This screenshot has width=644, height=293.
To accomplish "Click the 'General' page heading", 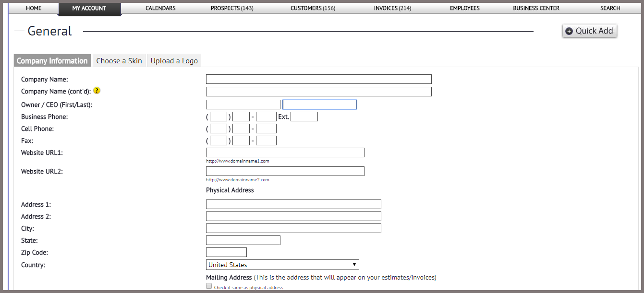I will (49, 31).
